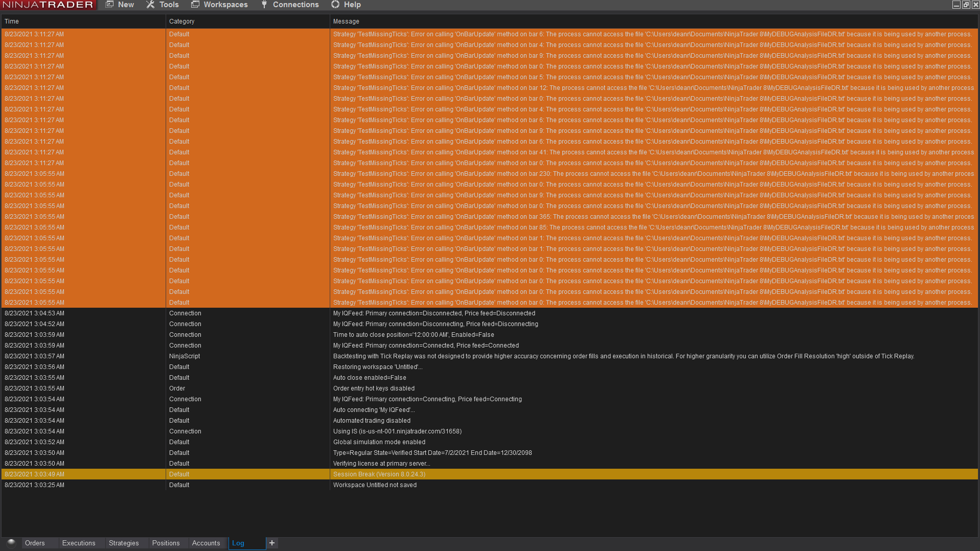The width and height of the screenshot is (980, 551).
Task: Select 'Global simulation mode enabled' message
Action: coord(379,442)
